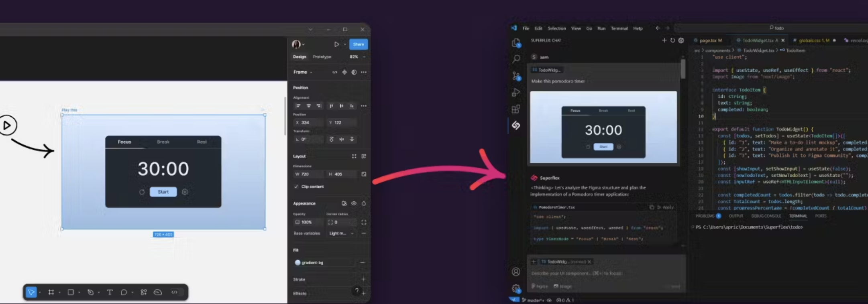
Task: Click the create component icon beside Frame
Action: coord(344,72)
